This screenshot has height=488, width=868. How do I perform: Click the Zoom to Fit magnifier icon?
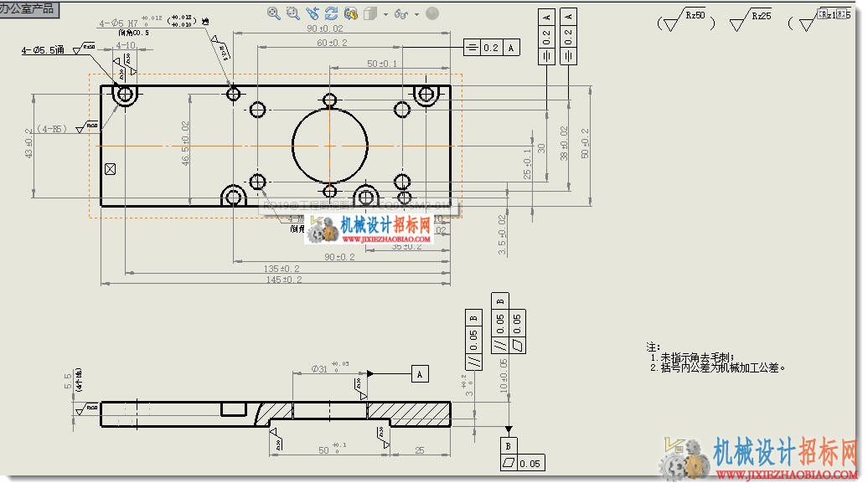click(x=273, y=13)
